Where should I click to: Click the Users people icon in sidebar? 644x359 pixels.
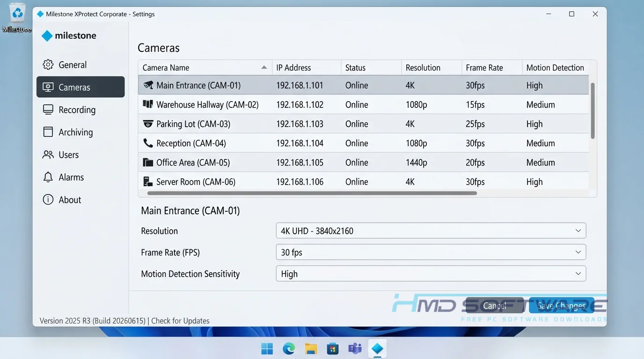[48, 154]
